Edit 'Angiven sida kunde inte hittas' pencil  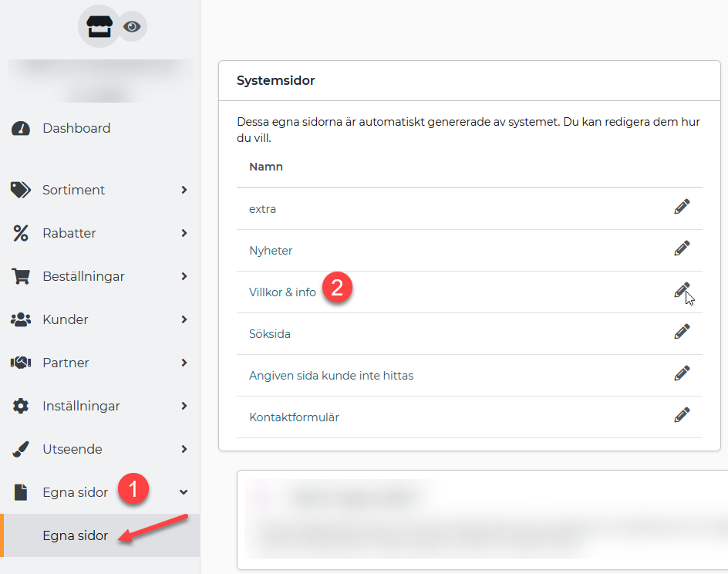[x=682, y=373]
